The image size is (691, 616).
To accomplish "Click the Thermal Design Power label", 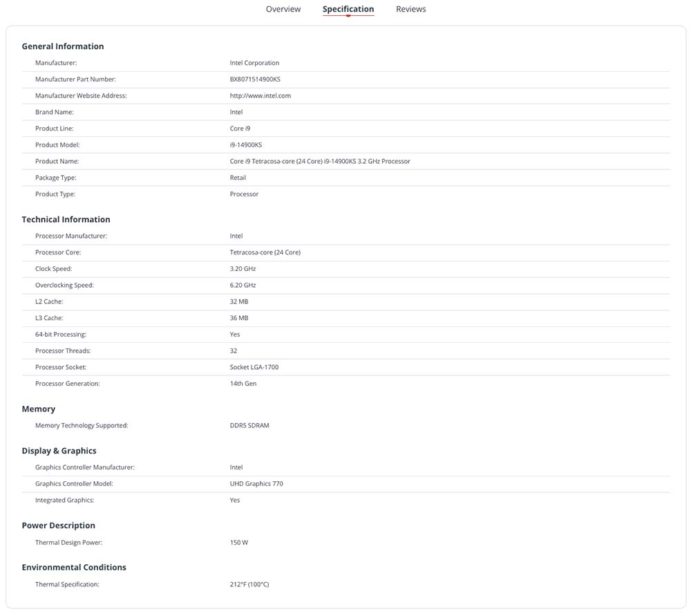I will 68,542.
